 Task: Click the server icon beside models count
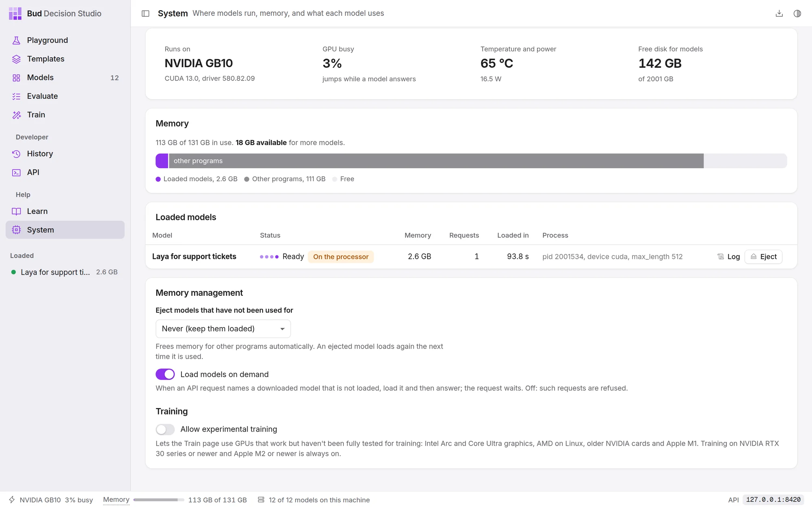coord(261,499)
